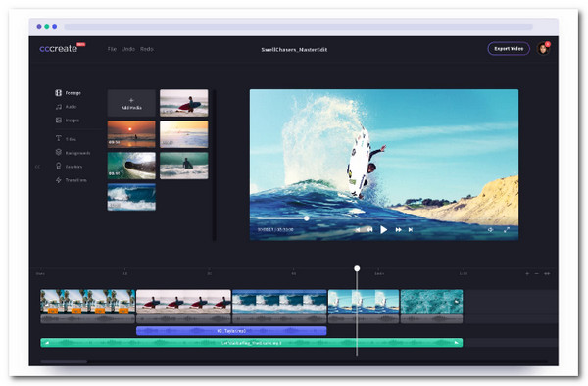
Task: Skip to the start of preview
Action: (x=358, y=229)
